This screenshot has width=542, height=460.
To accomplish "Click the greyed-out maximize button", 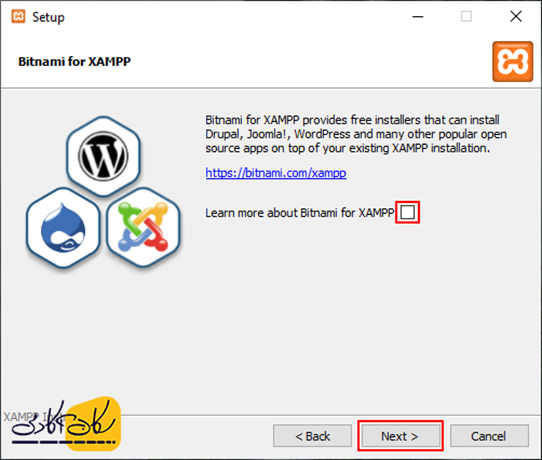I will [466, 16].
